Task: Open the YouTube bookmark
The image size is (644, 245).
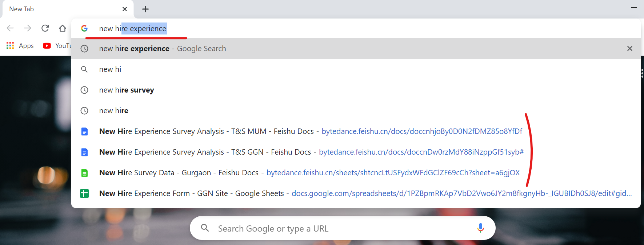Action: (x=57, y=46)
